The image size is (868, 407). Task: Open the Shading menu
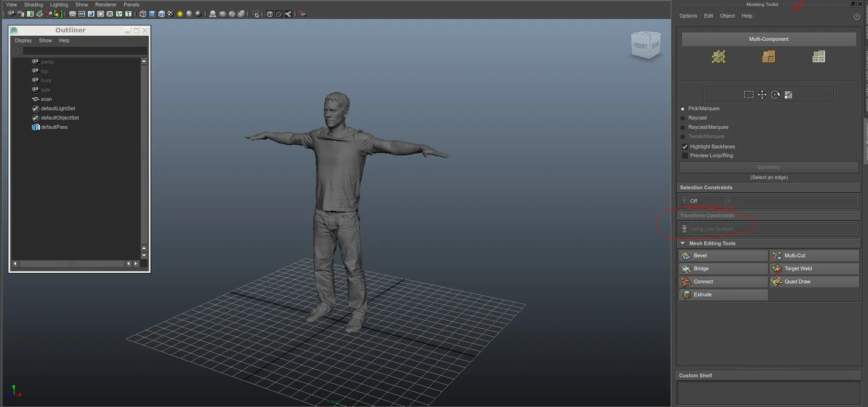(x=33, y=5)
